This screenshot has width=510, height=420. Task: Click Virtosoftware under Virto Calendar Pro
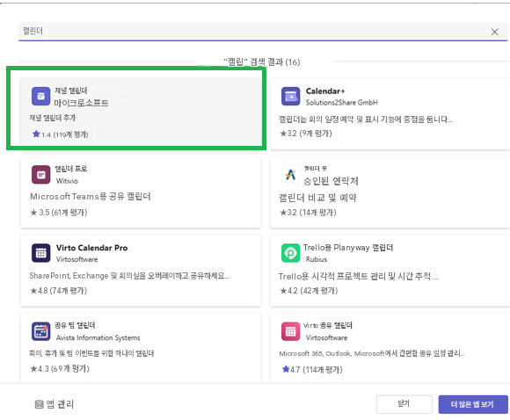(x=76, y=259)
